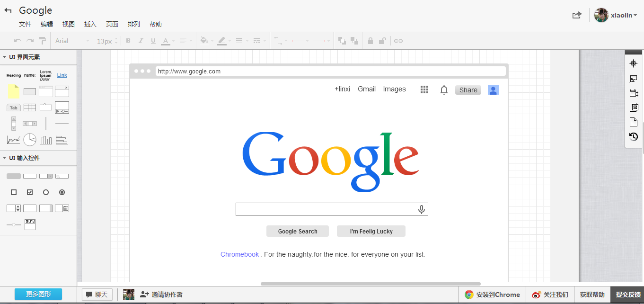
Task: Open the font color picker
Action: pos(168,41)
